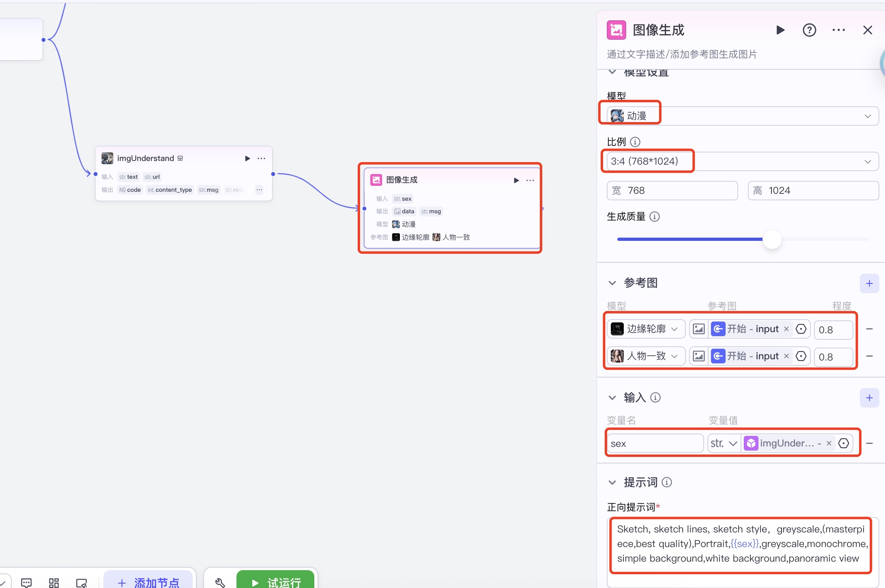
Task: Click the 生成质量 slider handle
Action: pyautogui.click(x=772, y=239)
